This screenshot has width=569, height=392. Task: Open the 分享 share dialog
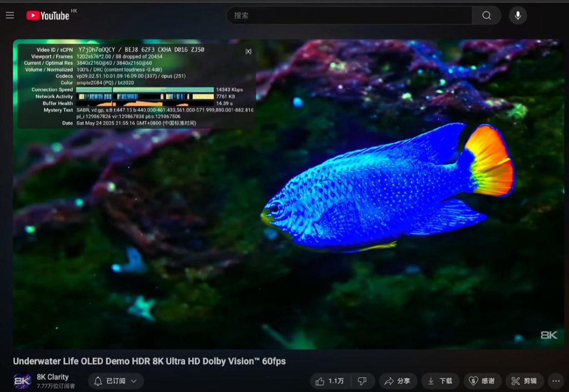click(397, 381)
